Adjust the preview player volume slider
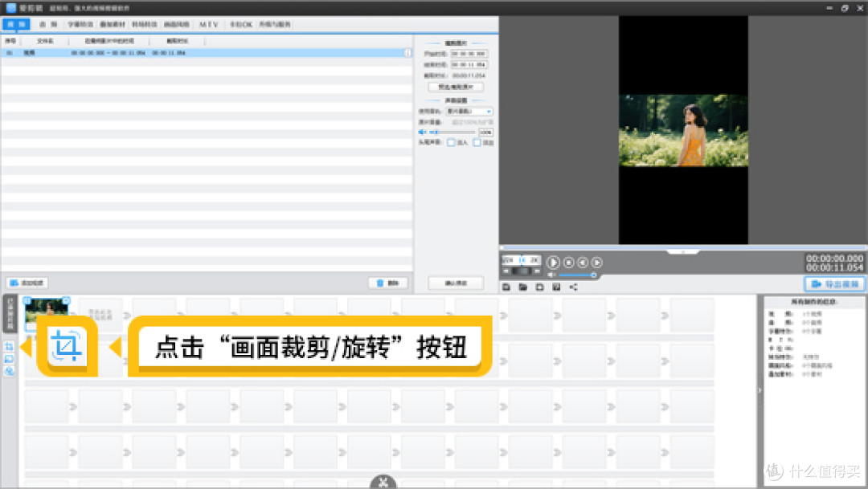Screen dimensions: 868x489 (x=577, y=275)
